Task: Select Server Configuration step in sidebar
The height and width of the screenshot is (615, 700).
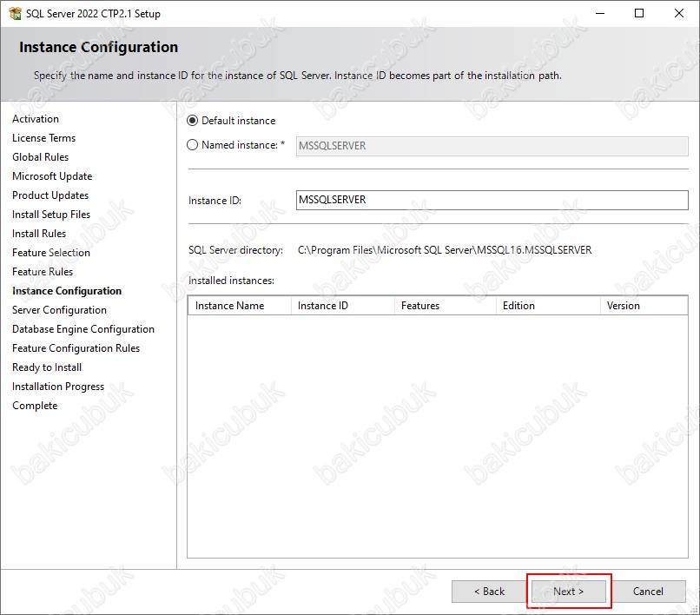Action: (x=59, y=310)
